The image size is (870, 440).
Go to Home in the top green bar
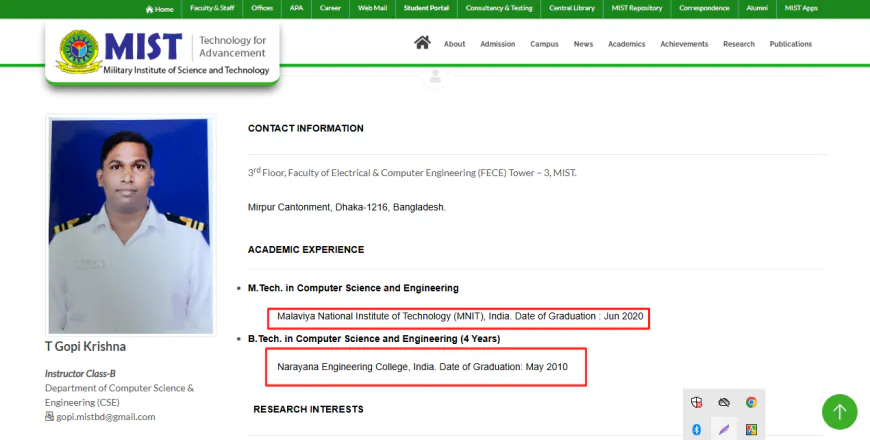pos(159,9)
